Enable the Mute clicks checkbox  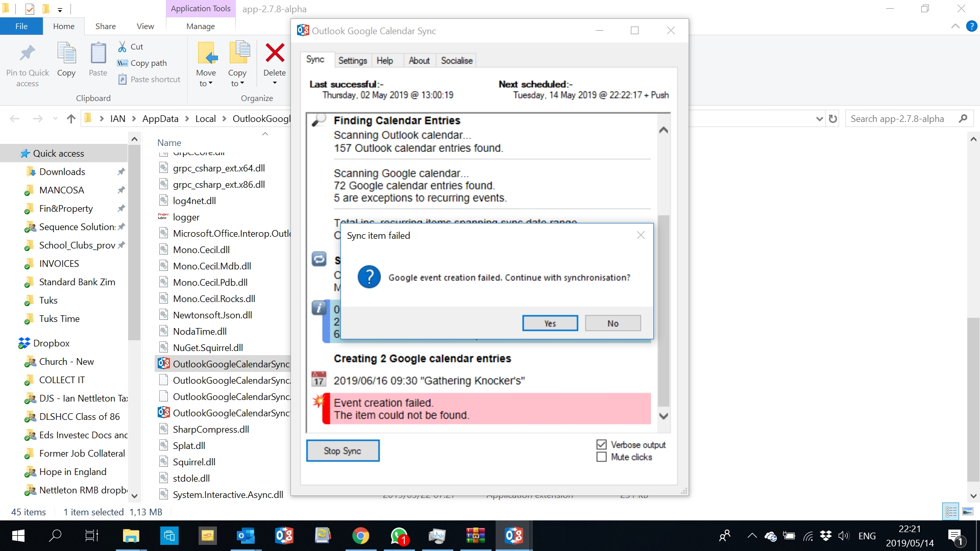click(x=602, y=457)
